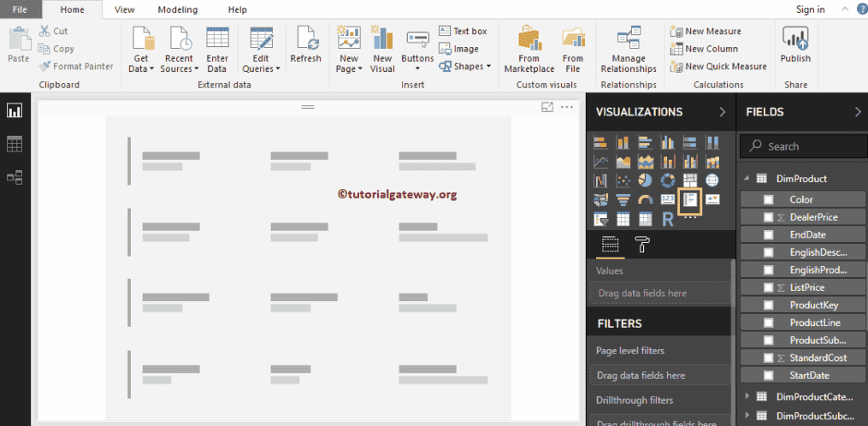Check the EnglishDesc... field
The height and width of the screenshot is (426, 868).
[768, 252]
